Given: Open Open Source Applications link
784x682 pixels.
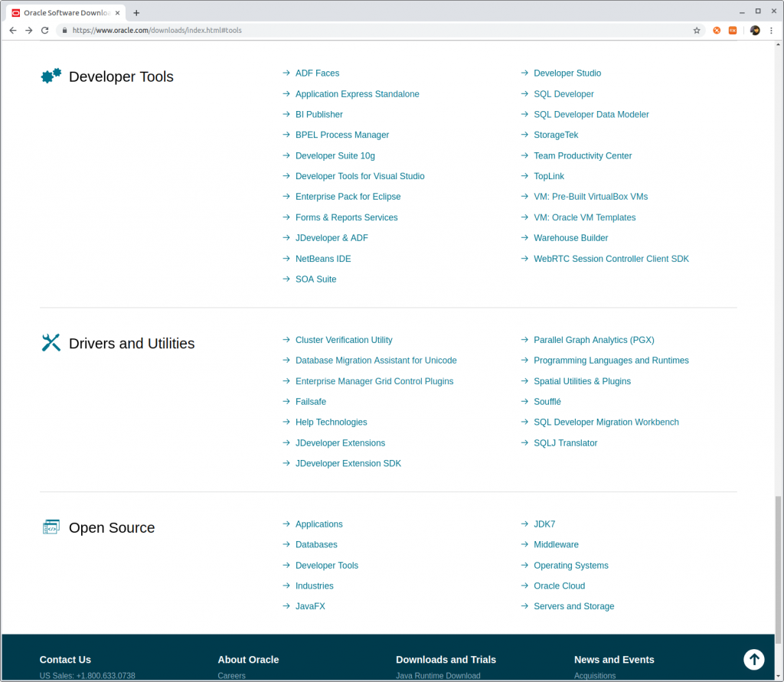Looking at the screenshot, I should click(319, 524).
